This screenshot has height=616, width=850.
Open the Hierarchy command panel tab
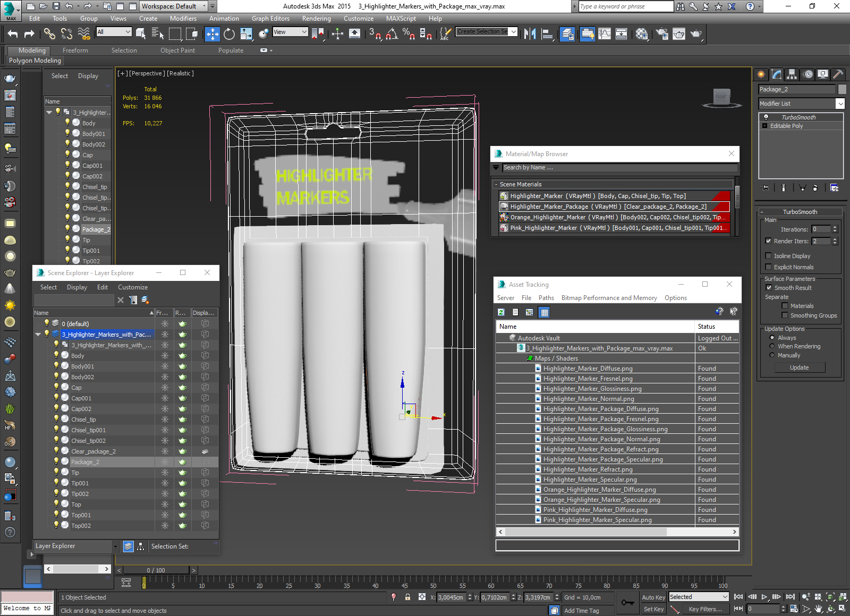tap(792, 74)
